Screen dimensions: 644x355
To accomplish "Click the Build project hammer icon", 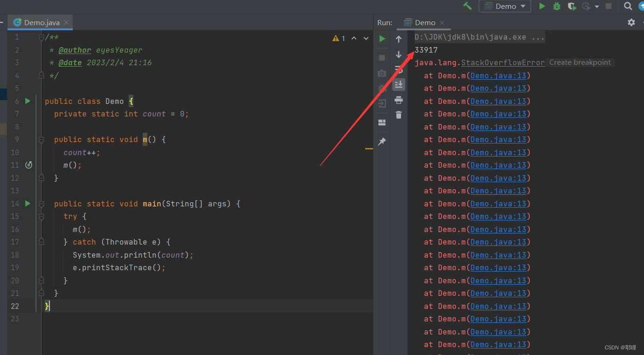I will pos(467,6).
